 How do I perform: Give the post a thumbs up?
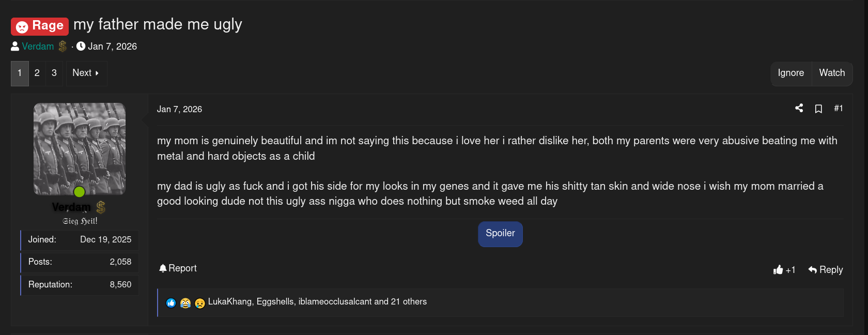click(x=778, y=269)
